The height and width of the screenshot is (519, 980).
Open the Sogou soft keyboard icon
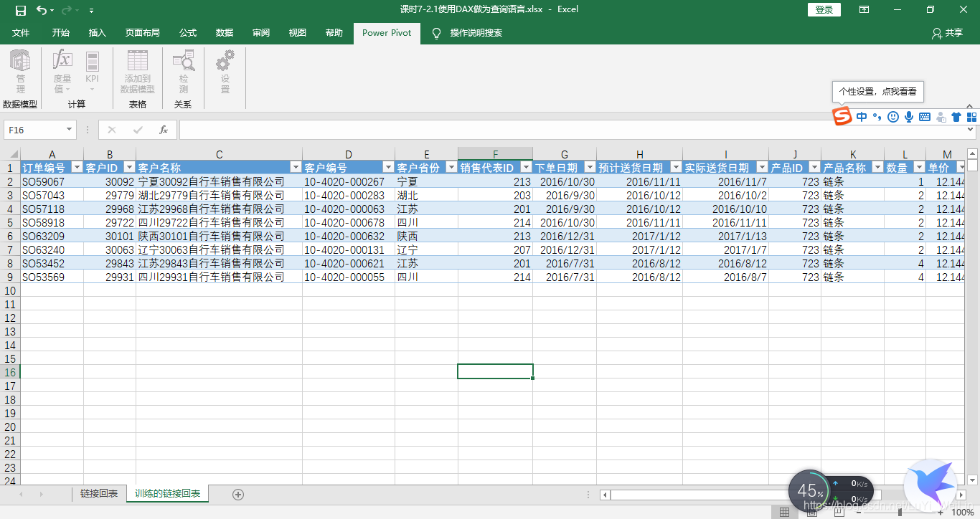(x=925, y=117)
